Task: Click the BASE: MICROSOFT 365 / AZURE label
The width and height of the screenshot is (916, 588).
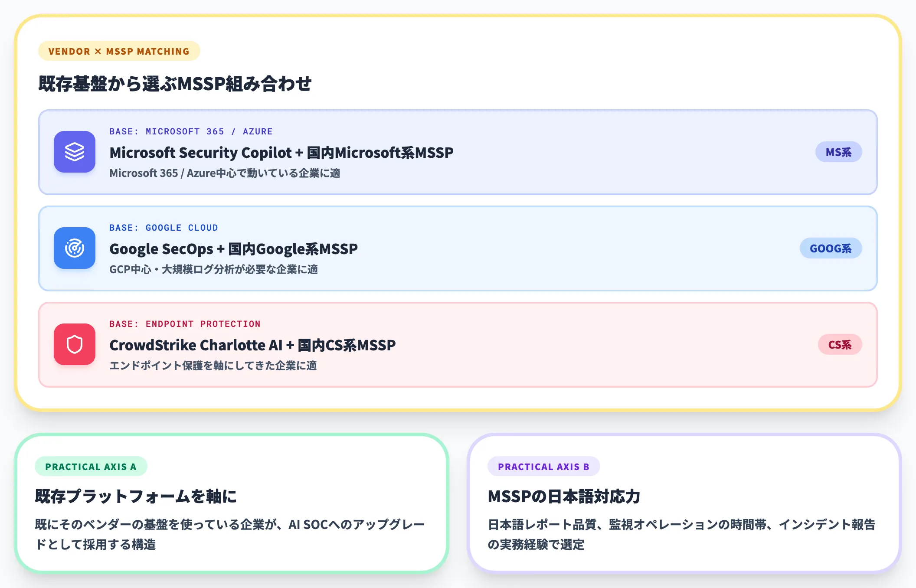Action: point(191,131)
